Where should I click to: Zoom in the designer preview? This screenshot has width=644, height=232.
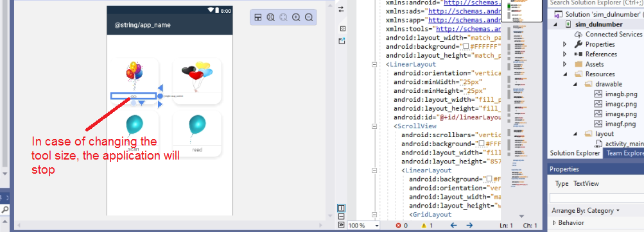coord(296,17)
